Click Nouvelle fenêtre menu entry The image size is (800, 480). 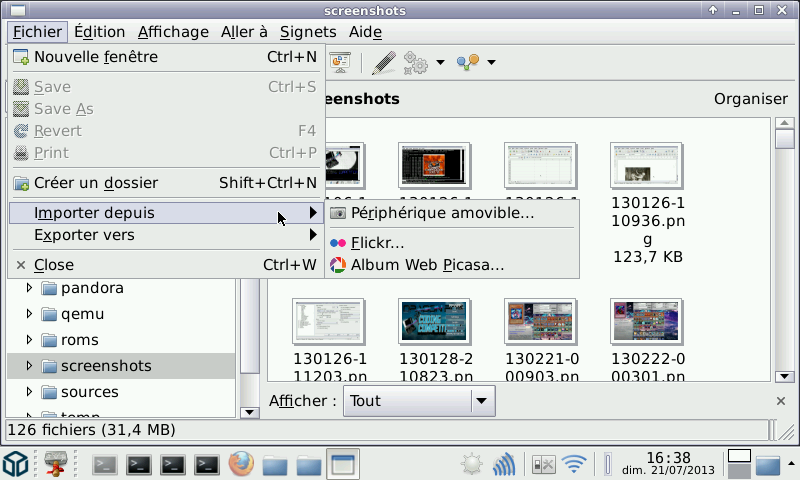point(96,57)
